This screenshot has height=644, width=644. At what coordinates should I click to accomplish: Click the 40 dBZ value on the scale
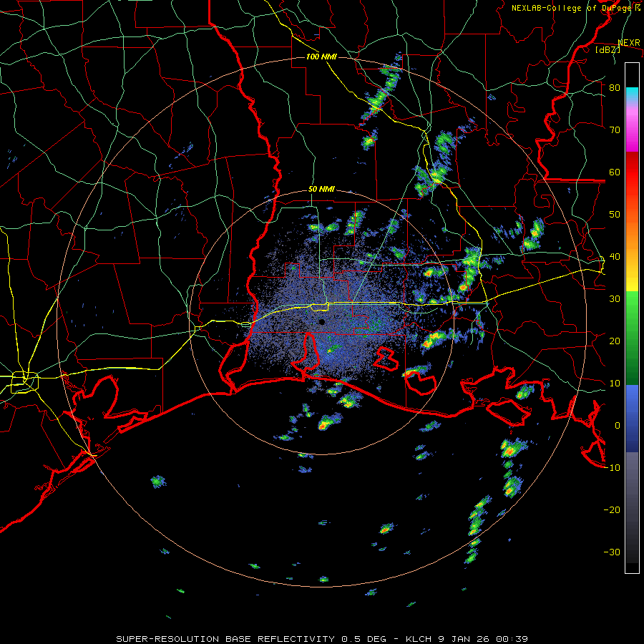[615, 257]
